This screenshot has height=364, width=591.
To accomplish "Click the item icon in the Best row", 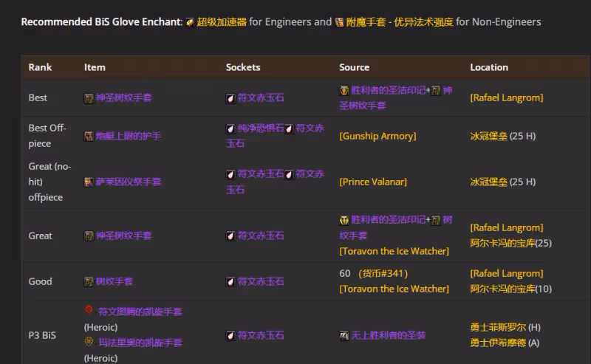I will pos(89,99).
